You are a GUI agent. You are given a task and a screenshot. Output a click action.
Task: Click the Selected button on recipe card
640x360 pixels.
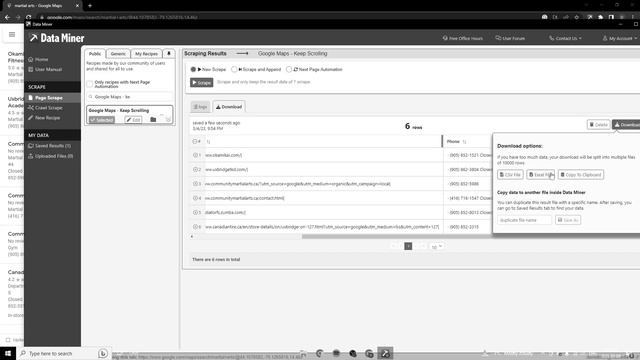click(102, 120)
